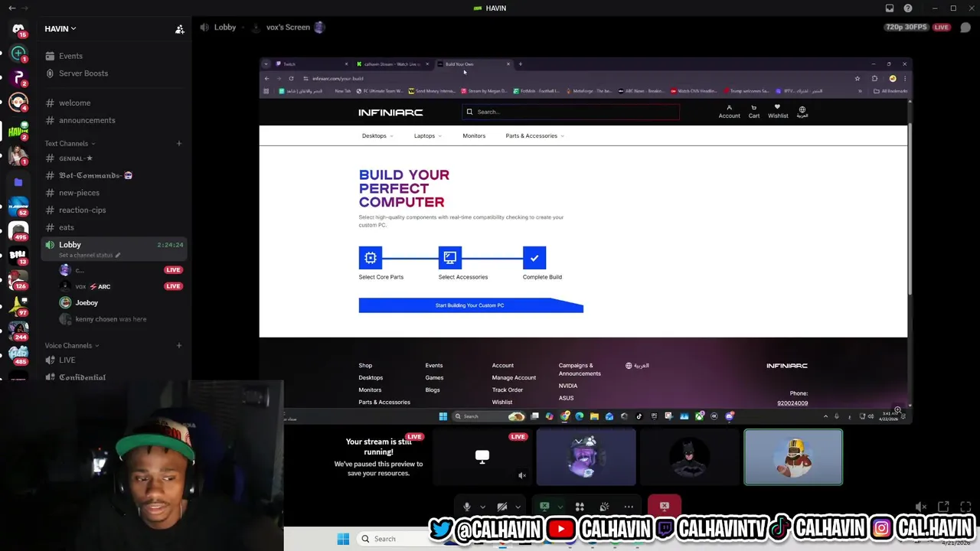Select vox ARC user in Lobby

(93, 286)
